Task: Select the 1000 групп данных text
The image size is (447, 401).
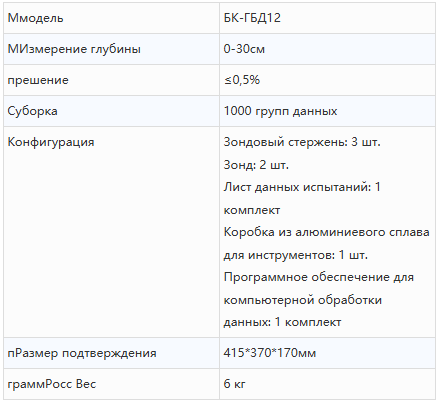Action: (x=280, y=111)
